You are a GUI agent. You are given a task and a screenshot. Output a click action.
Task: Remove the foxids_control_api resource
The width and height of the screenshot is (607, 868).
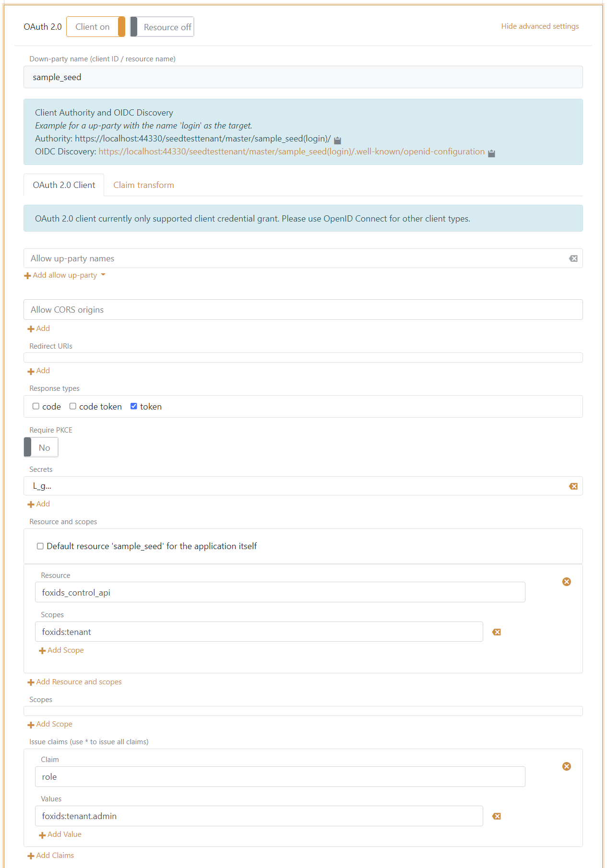point(566,581)
